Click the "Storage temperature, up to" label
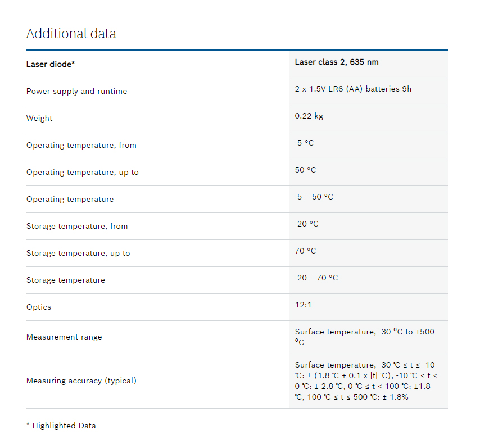 click(78, 253)
